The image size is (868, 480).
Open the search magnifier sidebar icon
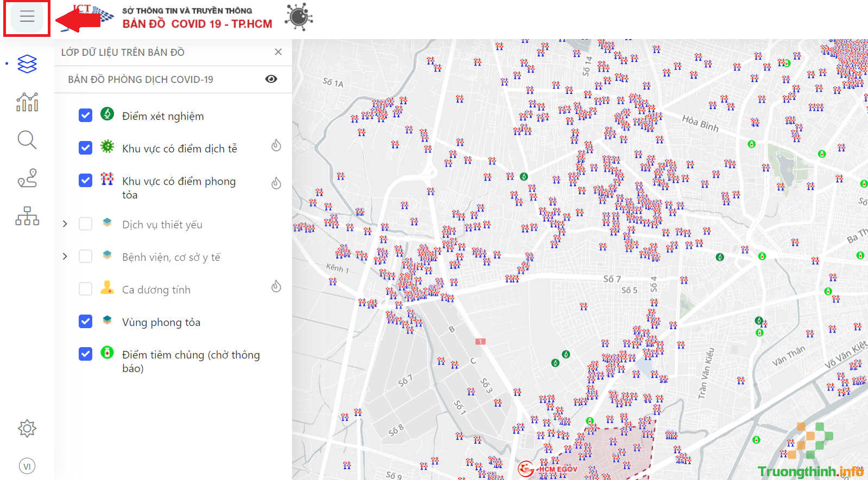tap(27, 140)
